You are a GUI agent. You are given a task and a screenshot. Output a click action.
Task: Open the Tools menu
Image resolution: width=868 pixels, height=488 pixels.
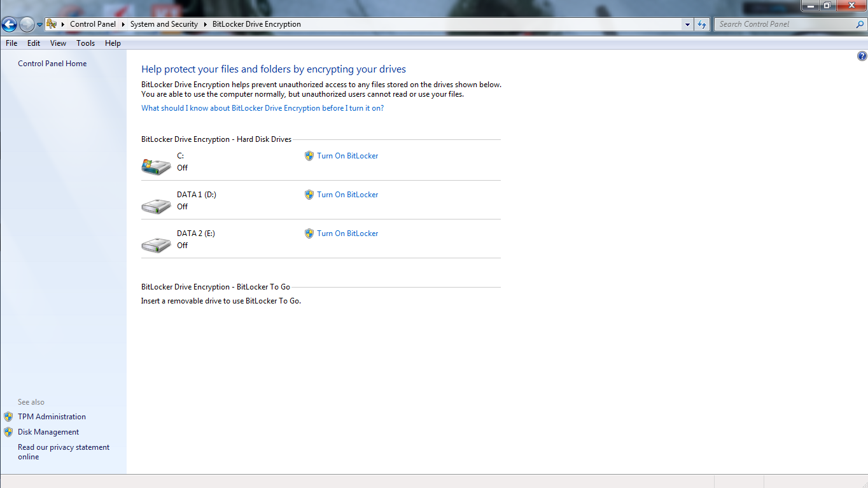[85, 43]
